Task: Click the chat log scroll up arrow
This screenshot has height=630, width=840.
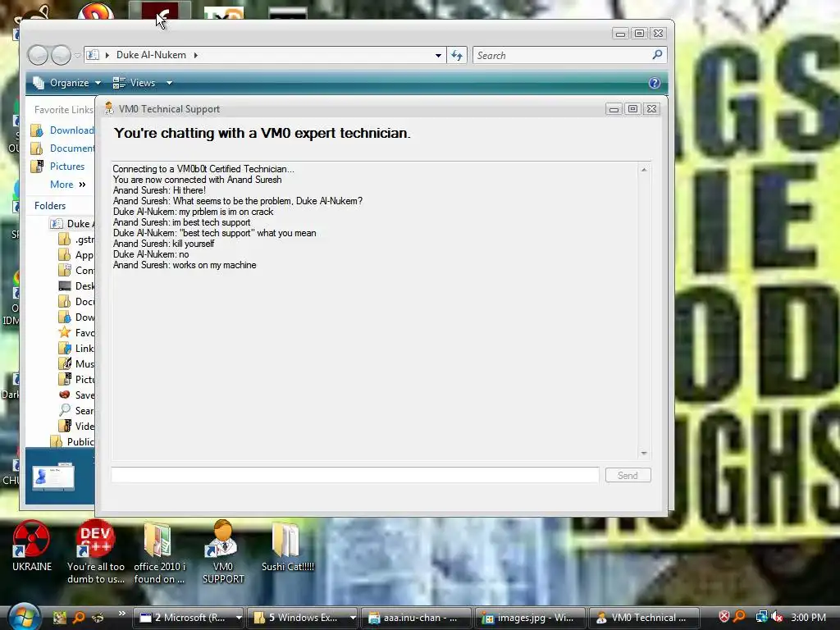Action: [644, 170]
